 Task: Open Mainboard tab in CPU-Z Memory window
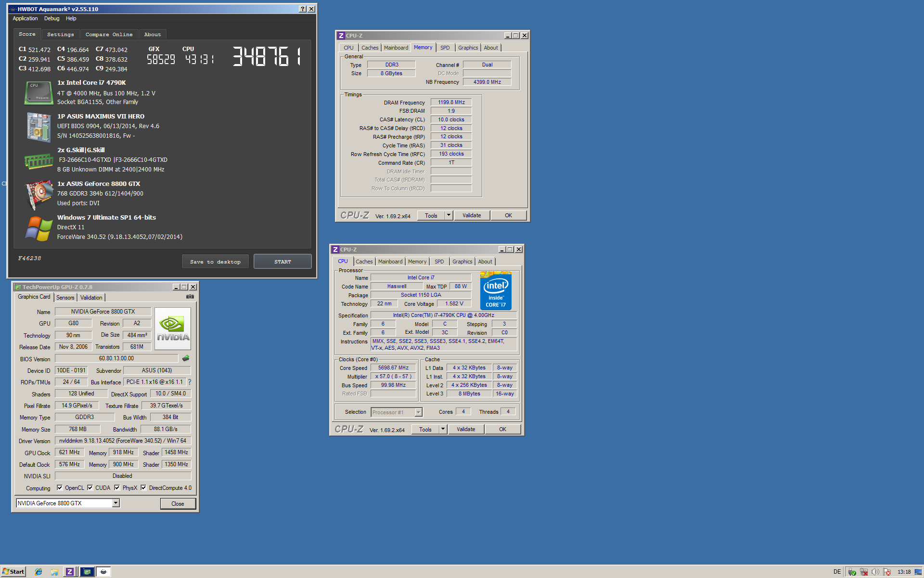[396, 48]
